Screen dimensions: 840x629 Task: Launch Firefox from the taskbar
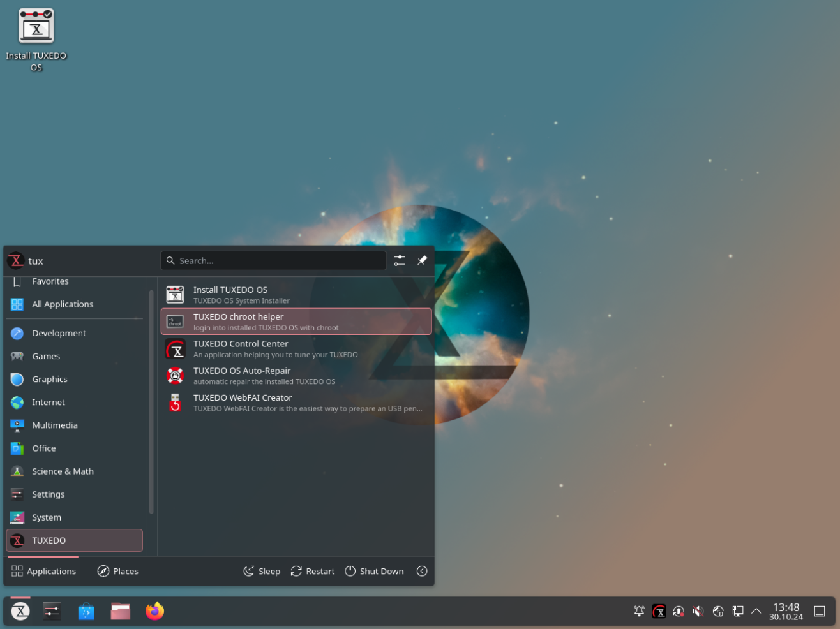154,611
